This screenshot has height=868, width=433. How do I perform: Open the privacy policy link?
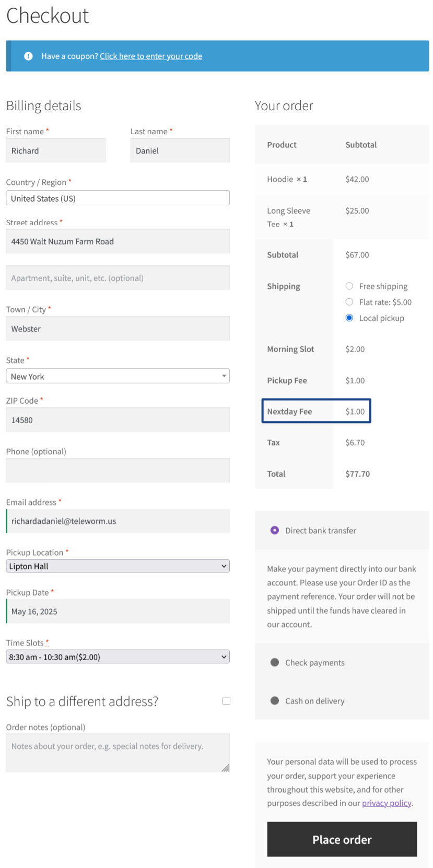tap(387, 803)
